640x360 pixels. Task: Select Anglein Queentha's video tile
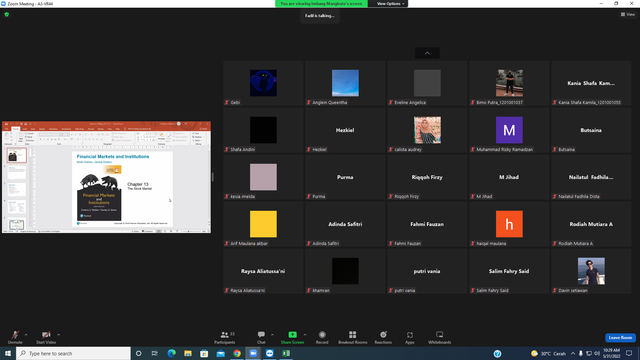click(x=345, y=83)
